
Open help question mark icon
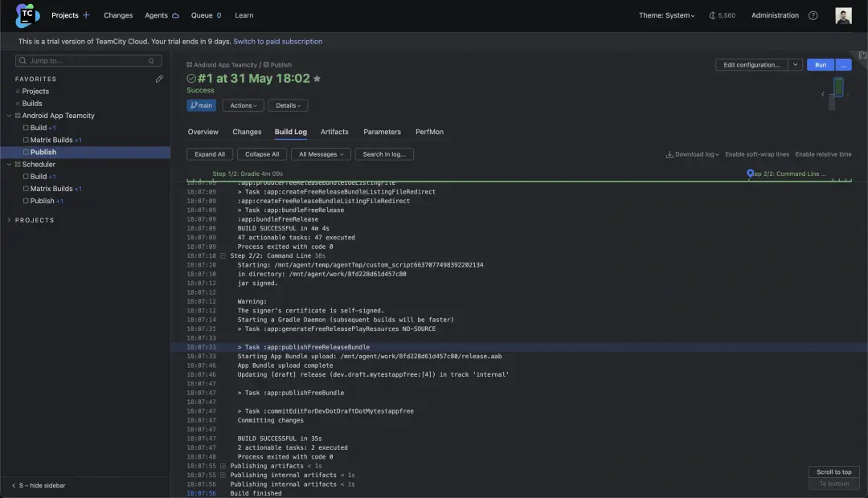click(x=813, y=15)
